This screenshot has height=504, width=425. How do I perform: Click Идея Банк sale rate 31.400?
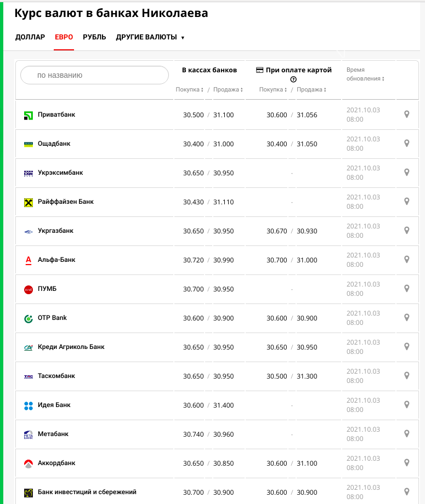pyautogui.click(x=223, y=405)
